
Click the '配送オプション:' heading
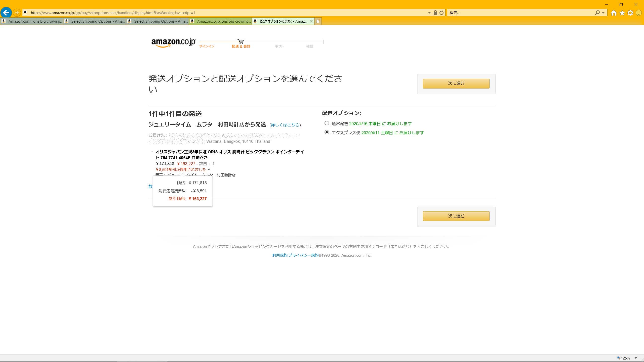point(341,113)
